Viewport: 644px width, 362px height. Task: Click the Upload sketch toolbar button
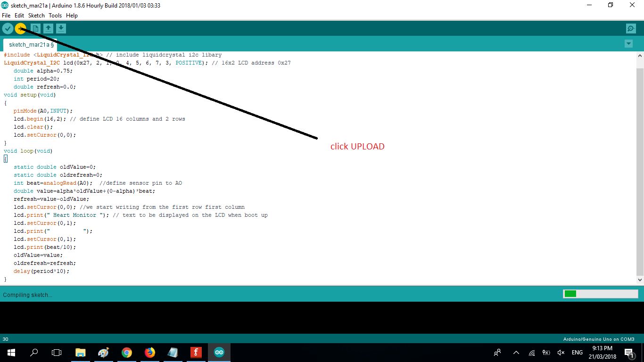pos(20,29)
